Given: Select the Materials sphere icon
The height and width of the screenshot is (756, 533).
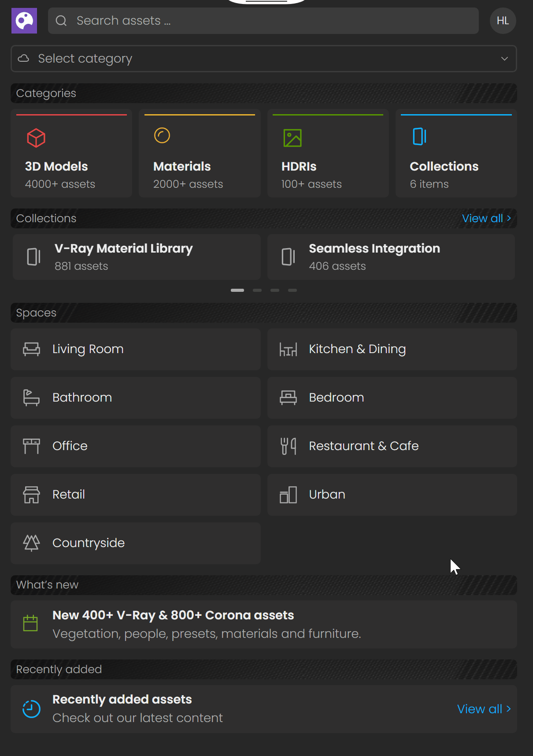Looking at the screenshot, I should pos(162,136).
